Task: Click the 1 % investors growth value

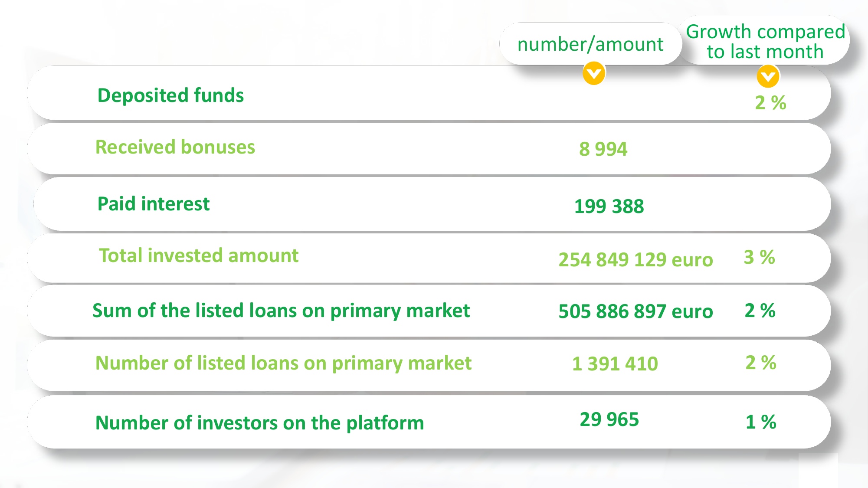Action: 761,422
